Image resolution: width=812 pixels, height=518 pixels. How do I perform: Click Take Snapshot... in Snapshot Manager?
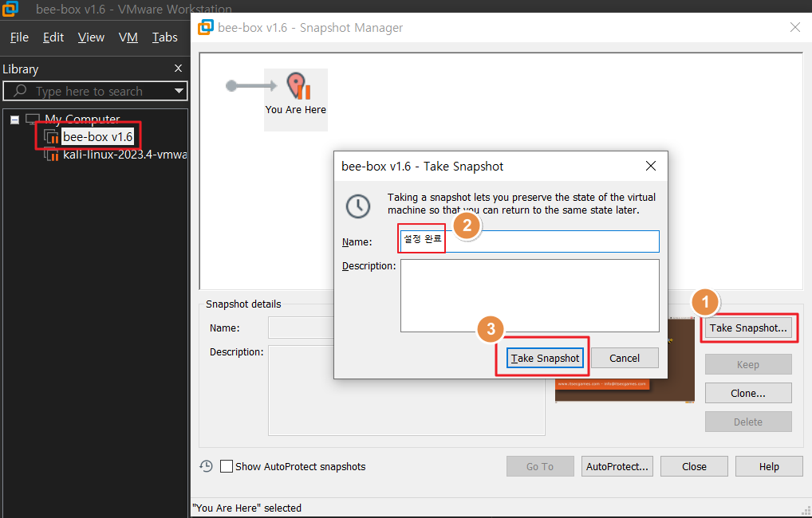click(x=748, y=328)
